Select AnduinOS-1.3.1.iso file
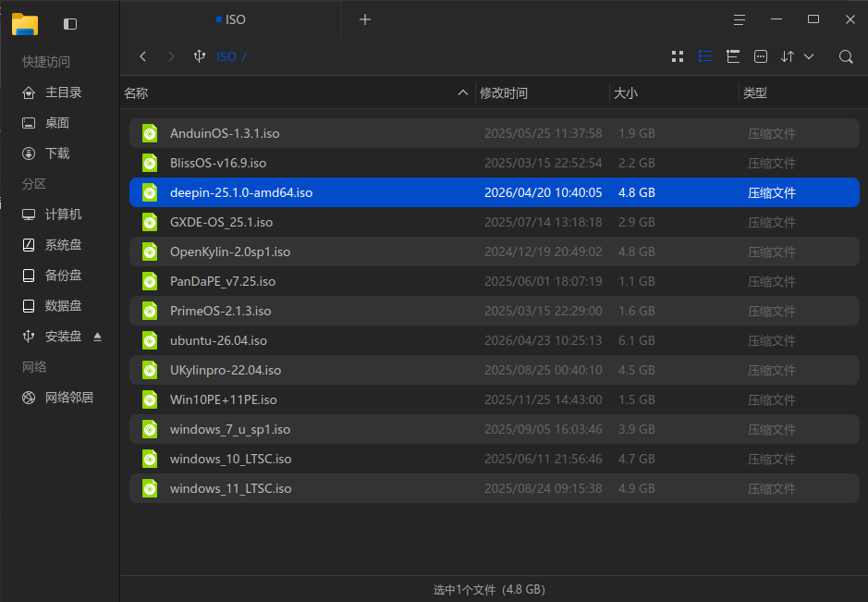 click(x=495, y=133)
